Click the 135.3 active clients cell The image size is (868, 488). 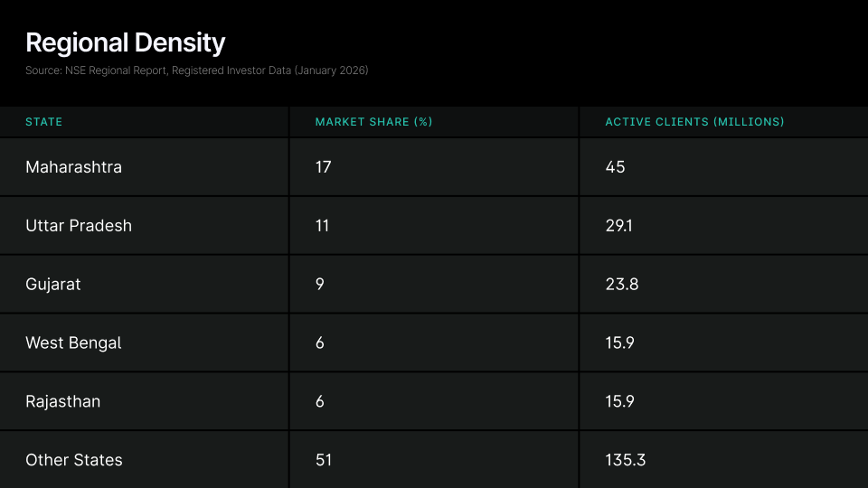pos(626,460)
